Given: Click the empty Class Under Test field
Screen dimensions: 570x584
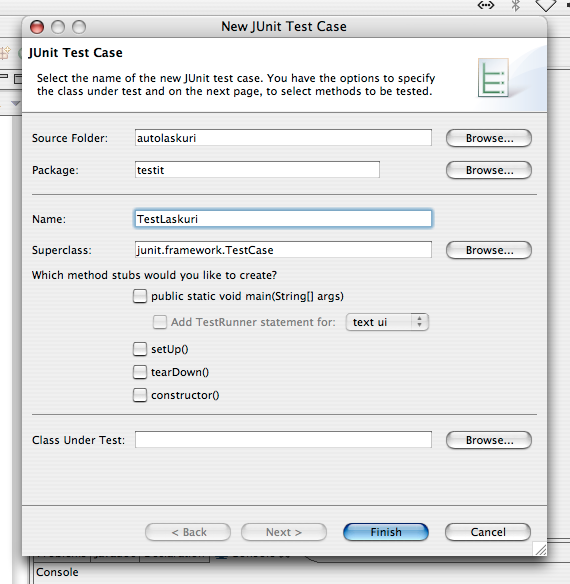Looking at the screenshot, I should tap(284, 440).
